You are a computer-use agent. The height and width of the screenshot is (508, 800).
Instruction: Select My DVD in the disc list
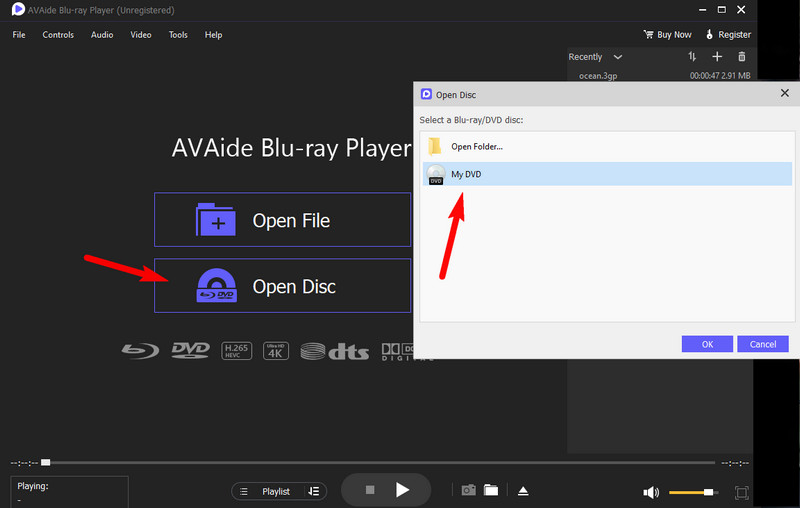[607, 174]
